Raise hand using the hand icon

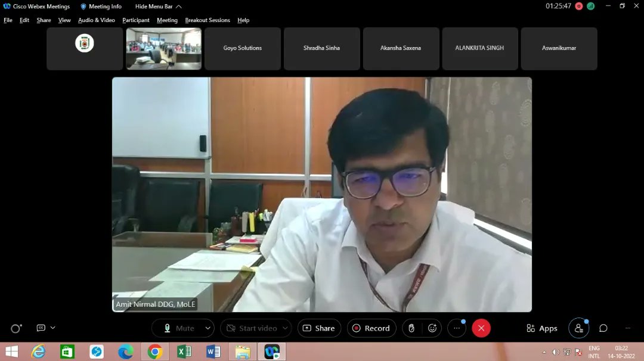(x=411, y=328)
